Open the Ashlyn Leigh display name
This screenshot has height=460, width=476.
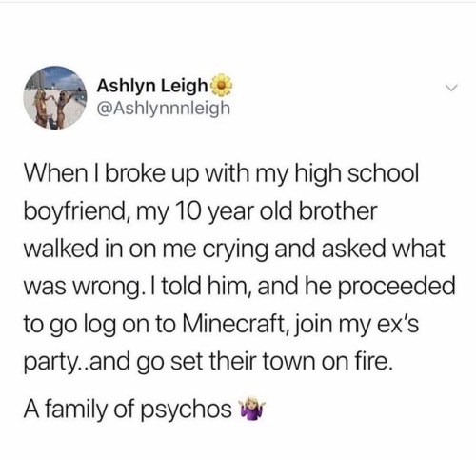151,87
